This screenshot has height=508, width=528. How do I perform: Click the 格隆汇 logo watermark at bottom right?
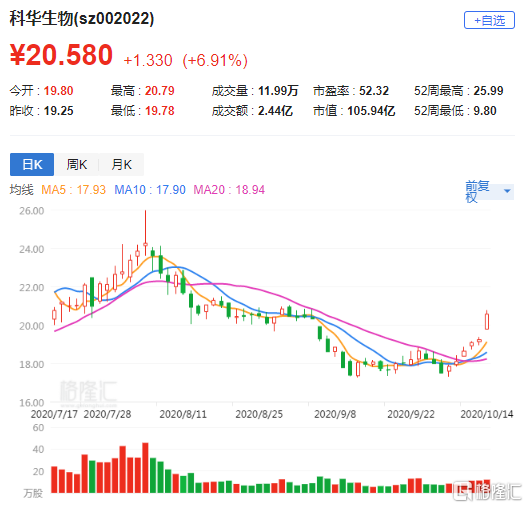(x=487, y=492)
